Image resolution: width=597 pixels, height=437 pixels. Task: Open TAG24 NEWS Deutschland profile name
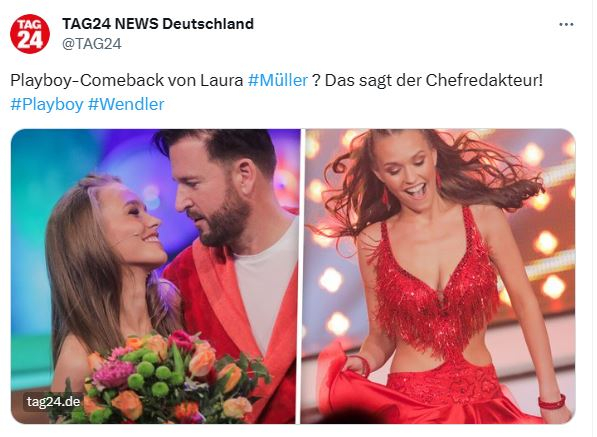tap(158, 24)
